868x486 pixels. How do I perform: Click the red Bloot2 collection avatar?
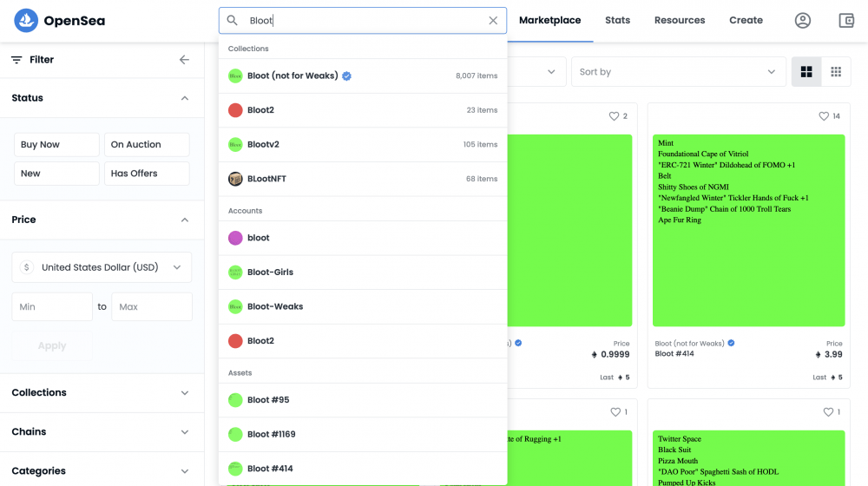pyautogui.click(x=235, y=110)
